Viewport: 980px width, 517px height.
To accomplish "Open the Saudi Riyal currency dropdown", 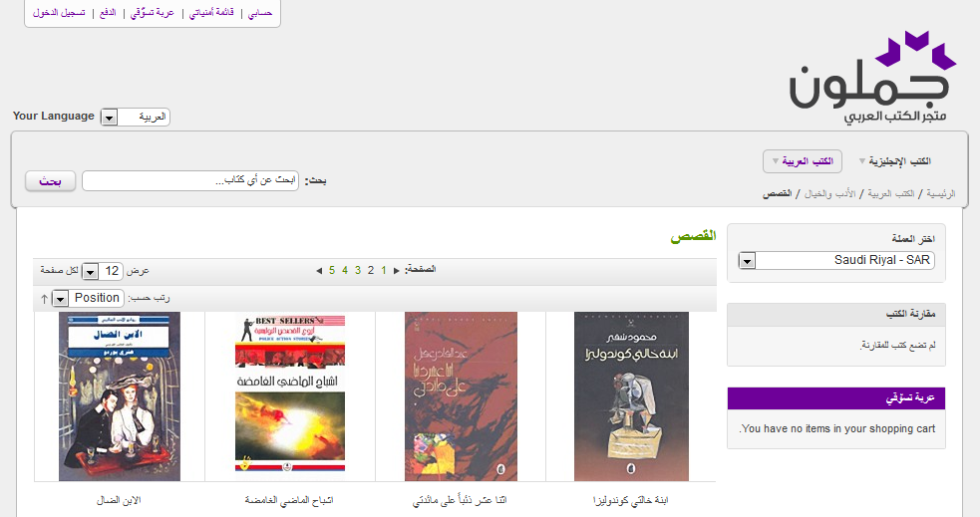I will (x=836, y=260).
